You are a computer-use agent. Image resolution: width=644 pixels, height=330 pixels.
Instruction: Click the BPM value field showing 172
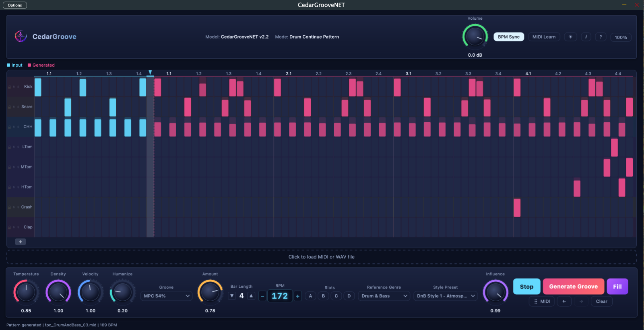[280, 296]
